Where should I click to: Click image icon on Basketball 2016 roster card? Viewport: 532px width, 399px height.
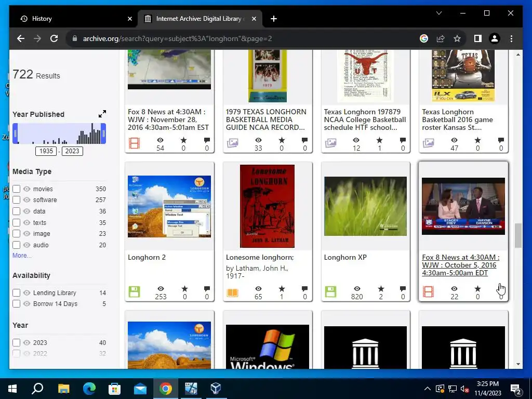click(x=429, y=143)
